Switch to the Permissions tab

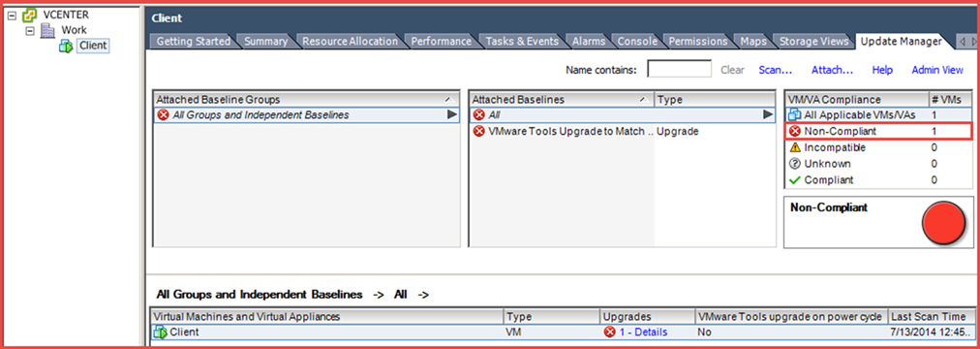698,42
